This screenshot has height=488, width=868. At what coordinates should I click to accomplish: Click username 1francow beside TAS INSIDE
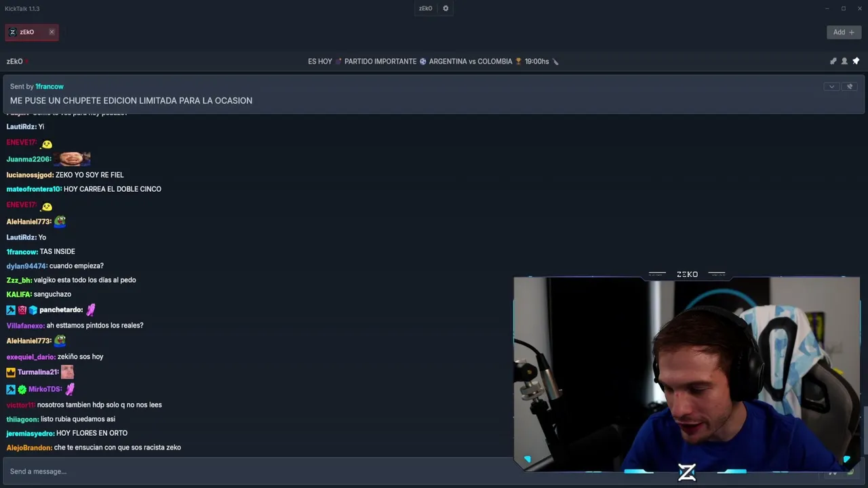(x=22, y=251)
